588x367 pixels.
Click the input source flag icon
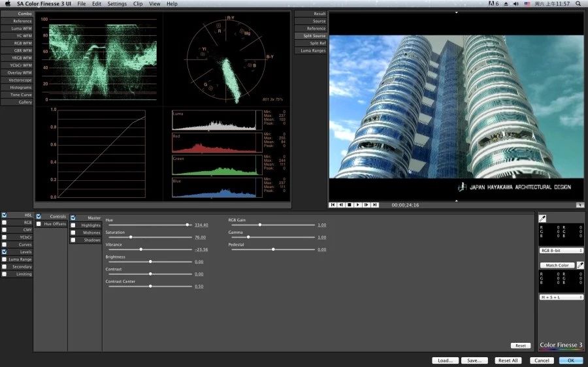(x=527, y=4)
